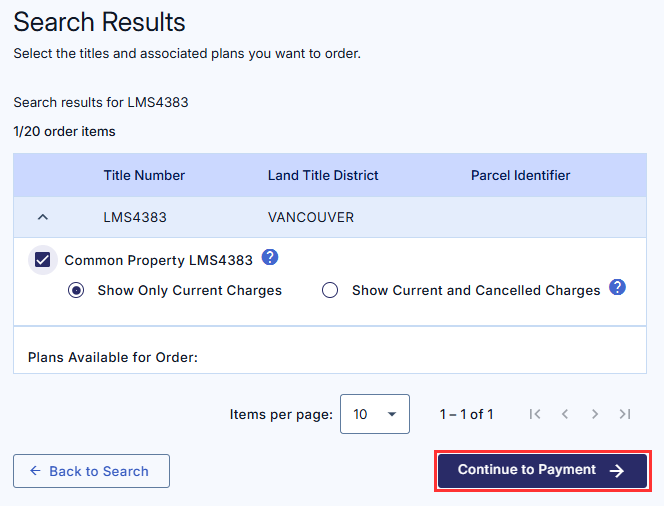This screenshot has height=506, width=664.
Task: Go to the first page of results
Action: coord(535,414)
